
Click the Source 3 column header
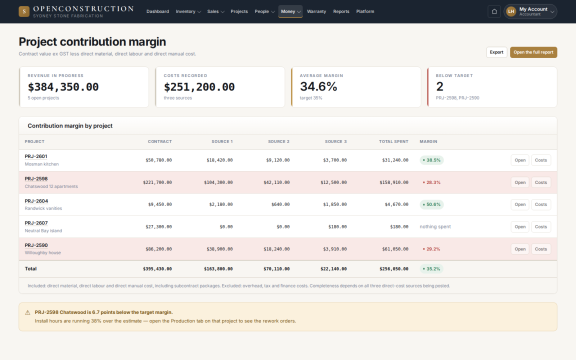(336, 141)
